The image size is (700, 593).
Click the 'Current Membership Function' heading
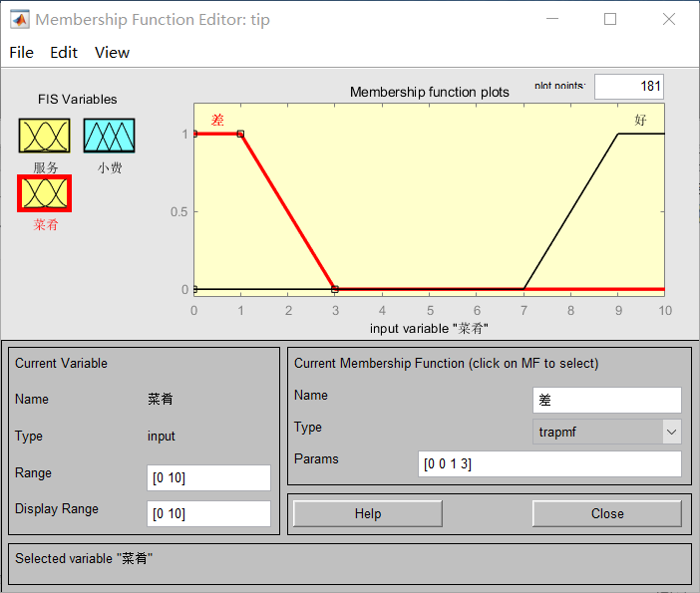pos(447,363)
